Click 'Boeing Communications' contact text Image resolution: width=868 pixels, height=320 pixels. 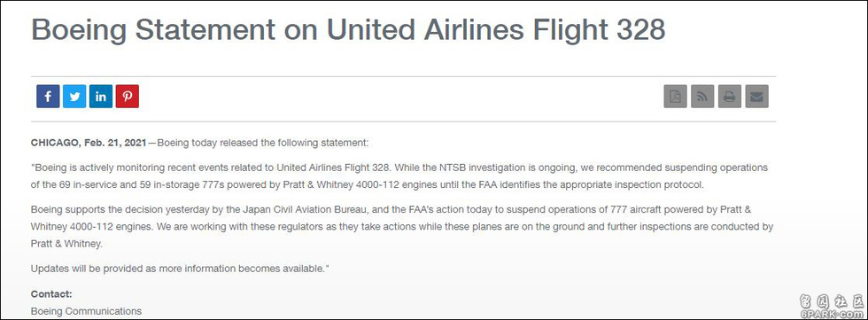[x=87, y=311]
